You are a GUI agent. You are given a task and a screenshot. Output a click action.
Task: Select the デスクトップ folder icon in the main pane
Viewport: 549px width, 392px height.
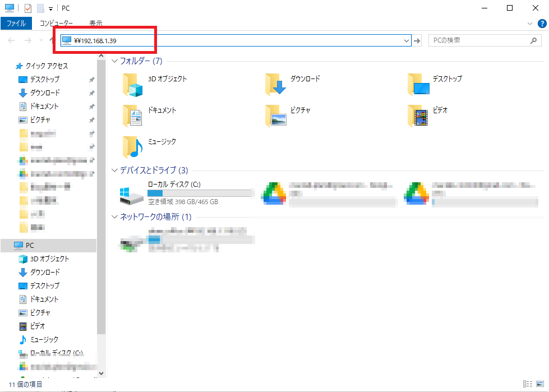(418, 84)
